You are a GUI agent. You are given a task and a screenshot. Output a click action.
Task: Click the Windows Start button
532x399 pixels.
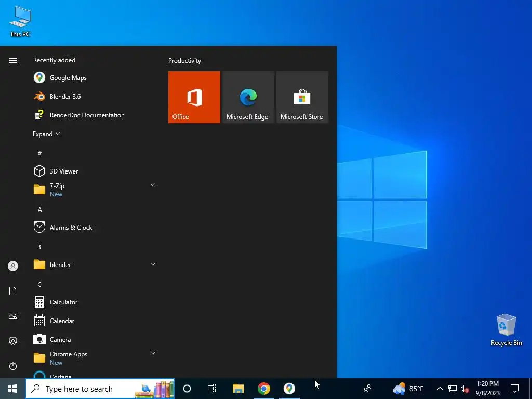12,389
